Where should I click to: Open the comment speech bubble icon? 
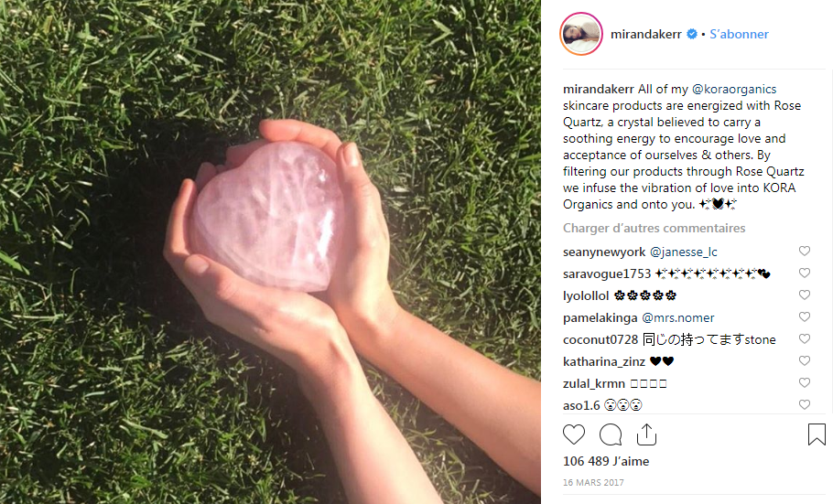tap(611, 434)
